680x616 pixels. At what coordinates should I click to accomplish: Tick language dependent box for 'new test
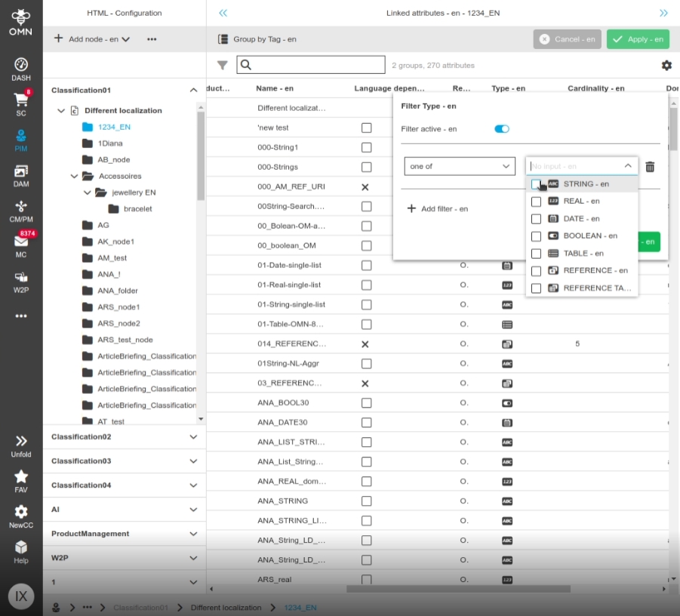point(367,128)
